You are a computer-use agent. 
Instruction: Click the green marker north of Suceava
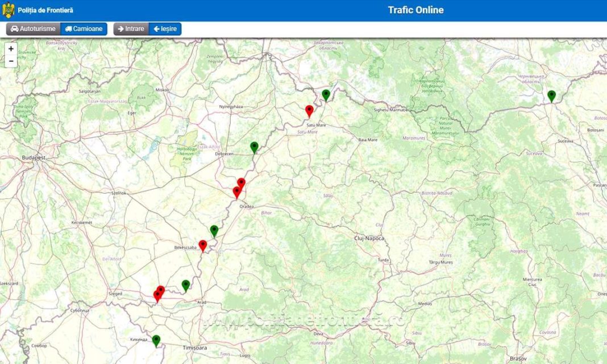(x=551, y=95)
